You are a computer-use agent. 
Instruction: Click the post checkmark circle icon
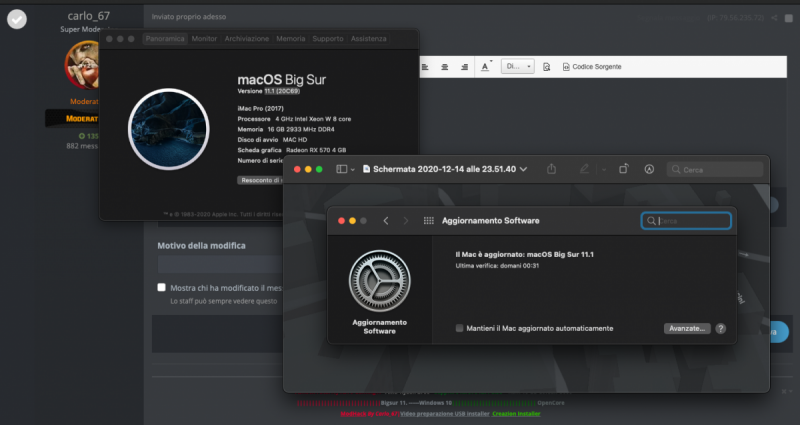(x=17, y=19)
